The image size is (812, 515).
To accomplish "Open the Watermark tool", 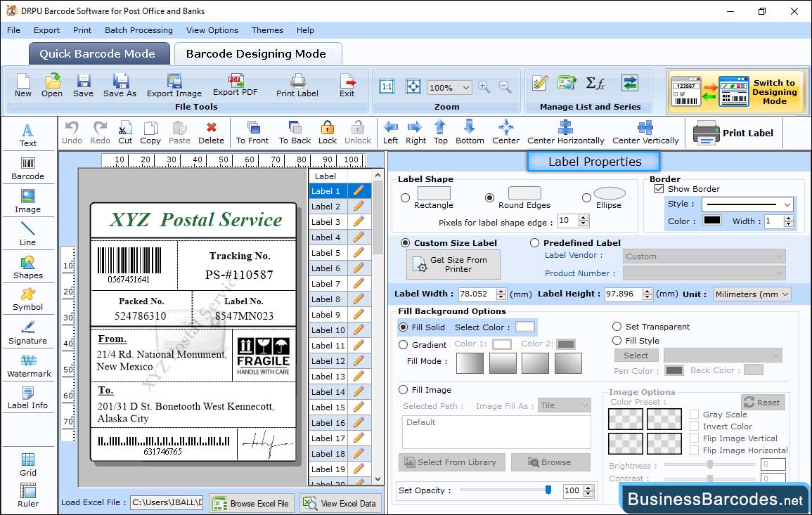I will pyautogui.click(x=29, y=366).
